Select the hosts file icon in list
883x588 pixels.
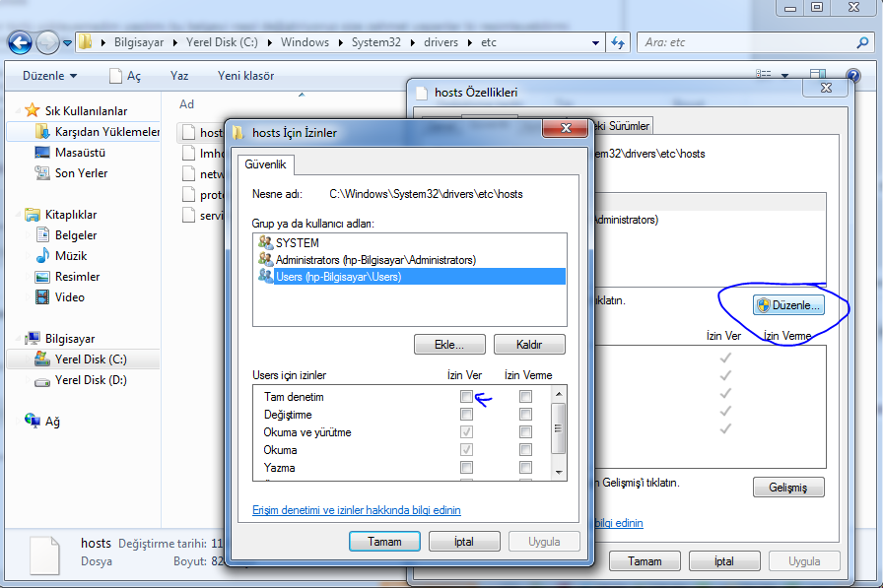point(189,132)
